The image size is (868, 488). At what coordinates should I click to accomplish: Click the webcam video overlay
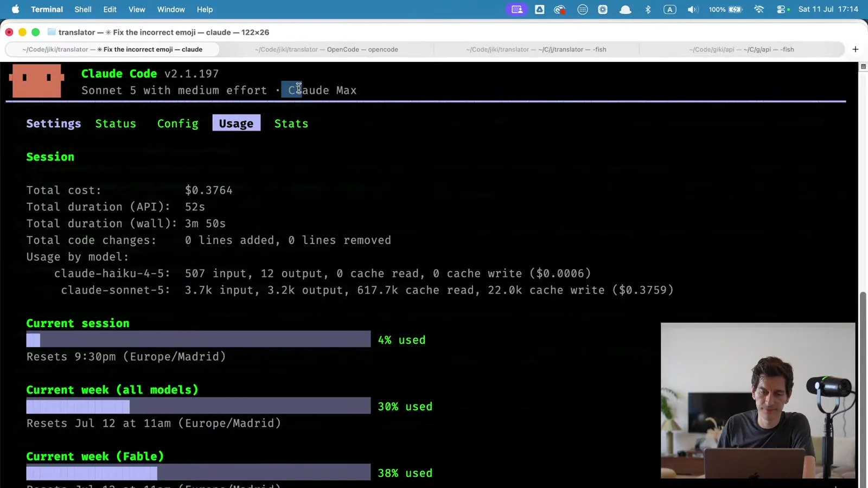758,401
